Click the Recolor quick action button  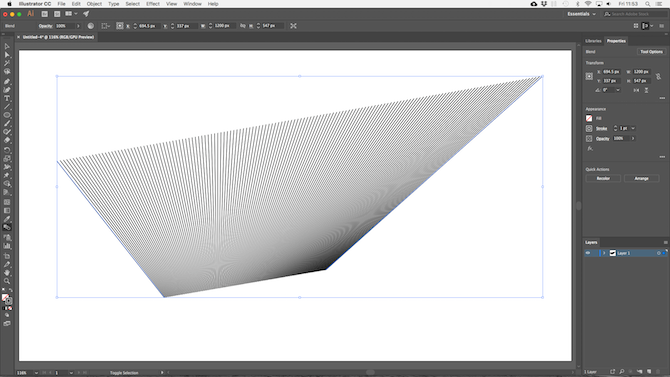(x=603, y=178)
